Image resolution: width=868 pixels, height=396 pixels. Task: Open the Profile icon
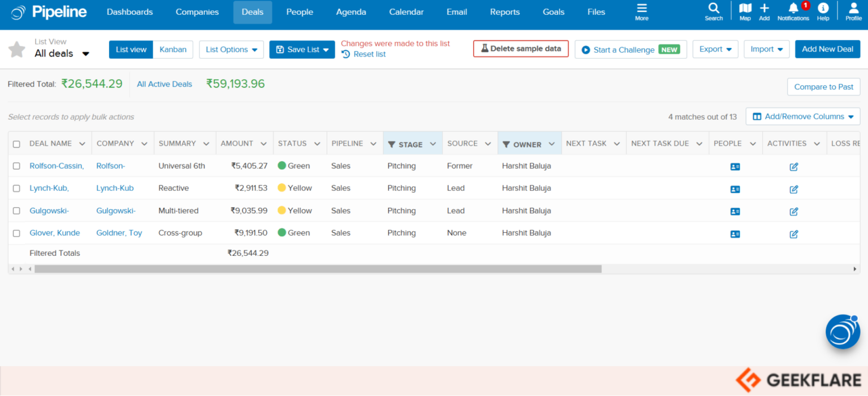[853, 12]
